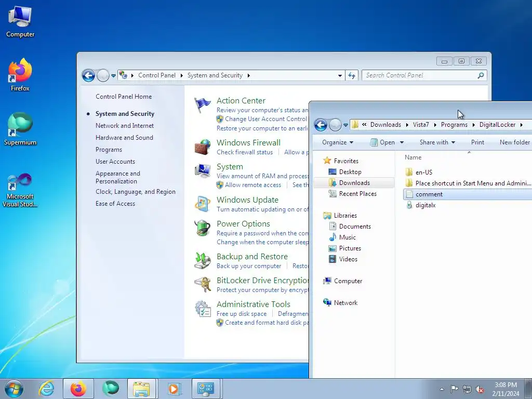The height and width of the screenshot is (399, 532).
Task: Open the Programs category link
Action: (x=109, y=150)
